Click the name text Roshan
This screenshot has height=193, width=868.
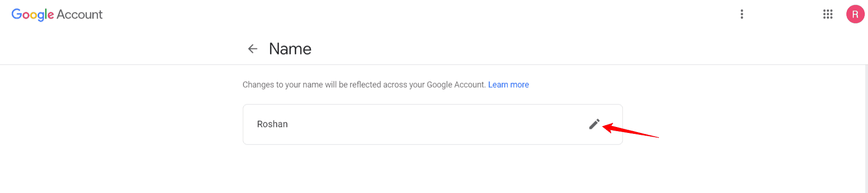pos(272,124)
